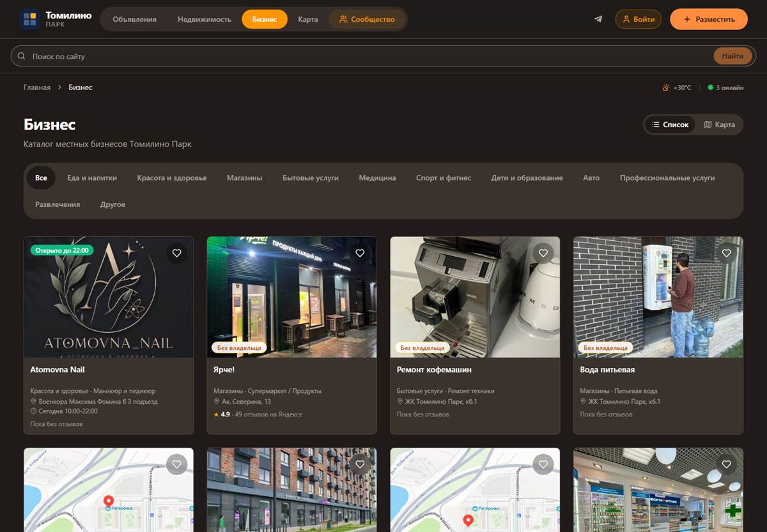This screenshot has width=767, height=532.
Task: Filter by Красота и здоровье
Action: point(172,178)
